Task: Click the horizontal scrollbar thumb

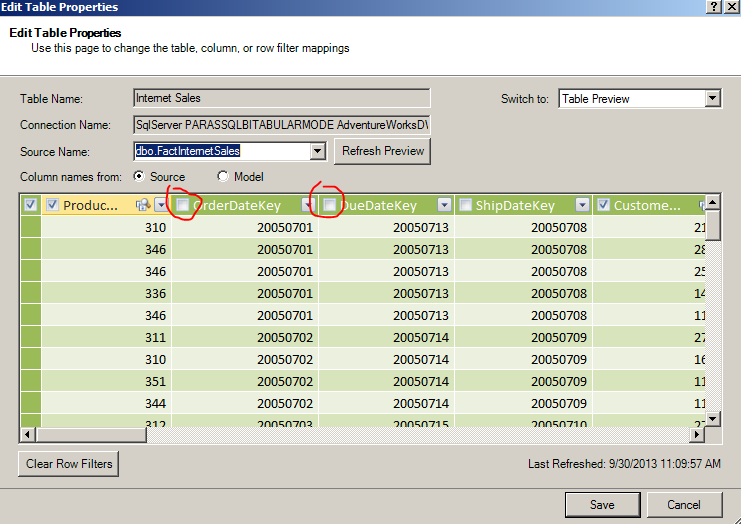Action: 91,434
